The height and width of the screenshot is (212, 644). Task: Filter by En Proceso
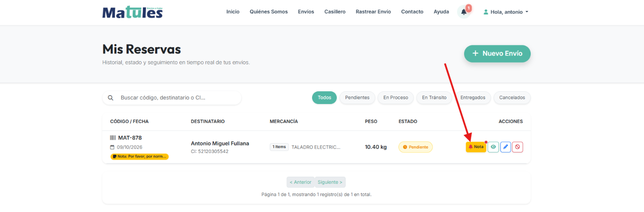[x=395, y=98]
